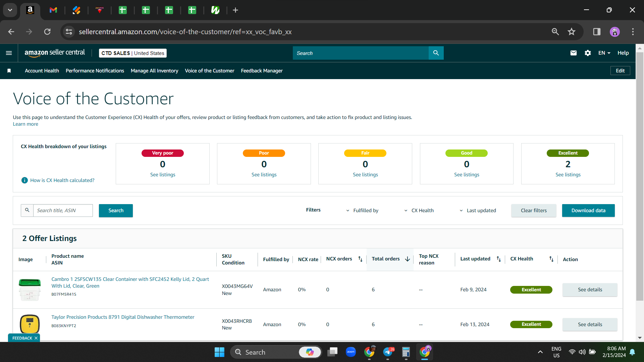
Task: Click the Download data button
Action: coord(588,210)
